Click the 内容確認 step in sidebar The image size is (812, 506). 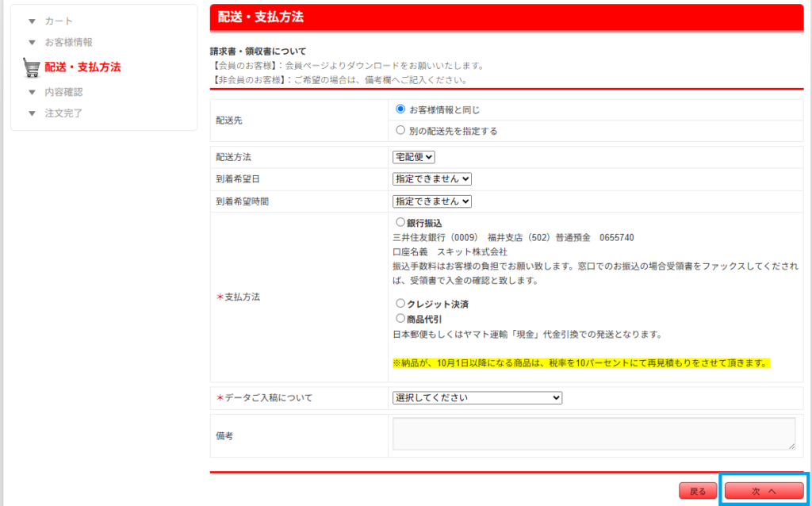point(63,92)
